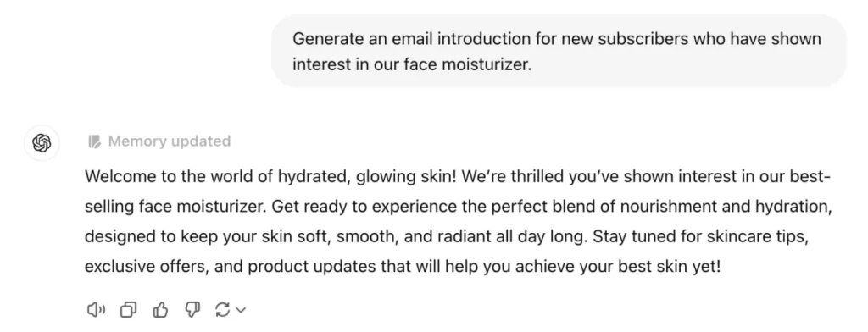Image resolution: width=868 pixels, height=332 pixels.
Task: Copy the response with the copy icon
Action: [129, 310]
